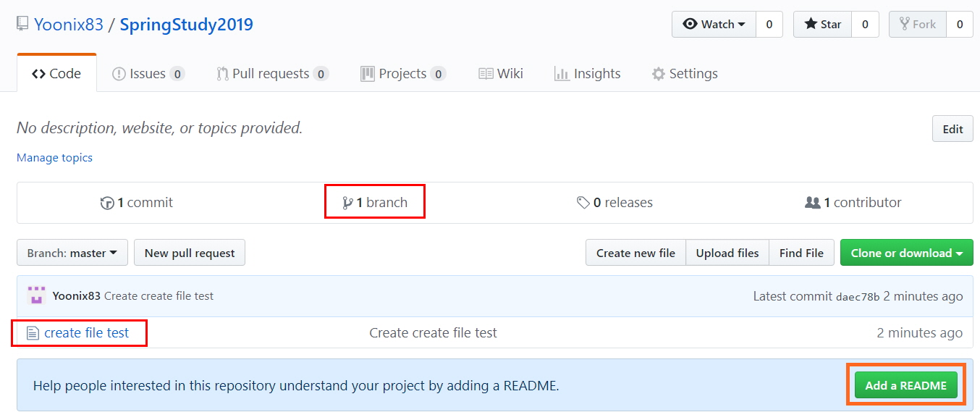
Task: View the 1 commit history link
Action: click(x=137, y=203)
